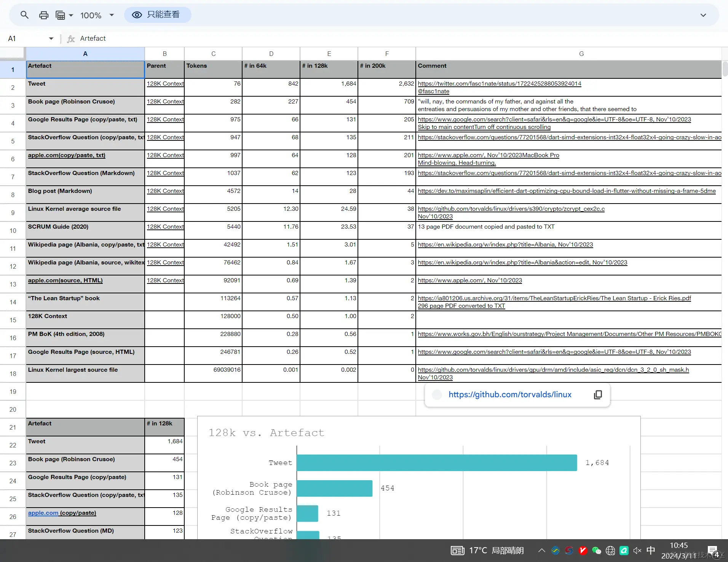Viewport: 728px width, 562px height.
Task: Open the notification center icon
Action: (x=713, y=551)
